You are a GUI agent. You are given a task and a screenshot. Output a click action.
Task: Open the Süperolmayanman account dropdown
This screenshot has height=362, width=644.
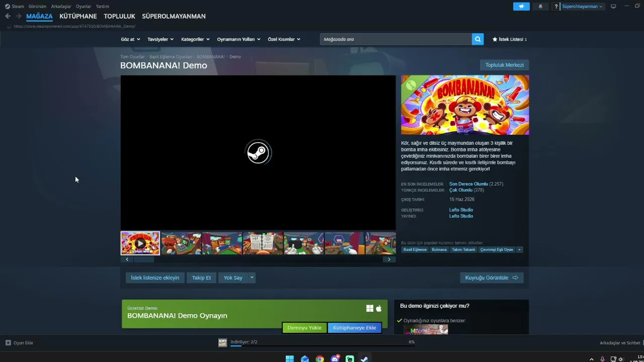[x=582, y=7]
